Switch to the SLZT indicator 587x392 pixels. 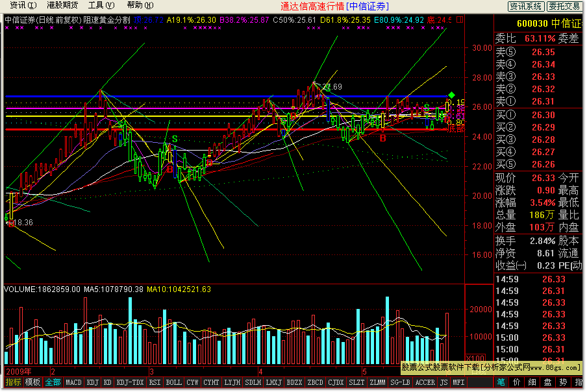pyautogui.click(x=356, y=382)
